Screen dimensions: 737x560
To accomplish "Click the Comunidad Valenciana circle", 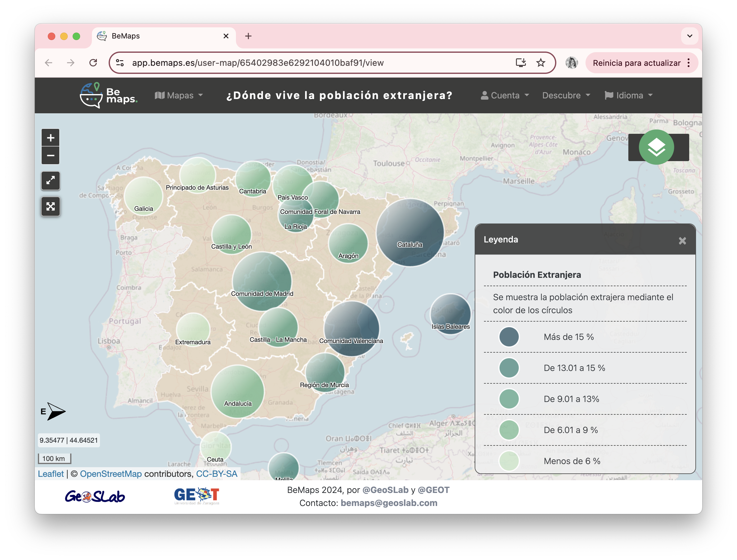I will click(351, 329).
